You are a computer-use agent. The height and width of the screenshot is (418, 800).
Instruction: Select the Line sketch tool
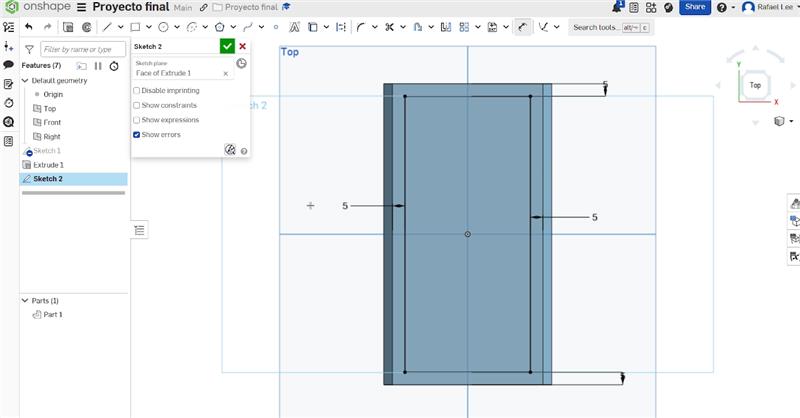tap(107, 27)
